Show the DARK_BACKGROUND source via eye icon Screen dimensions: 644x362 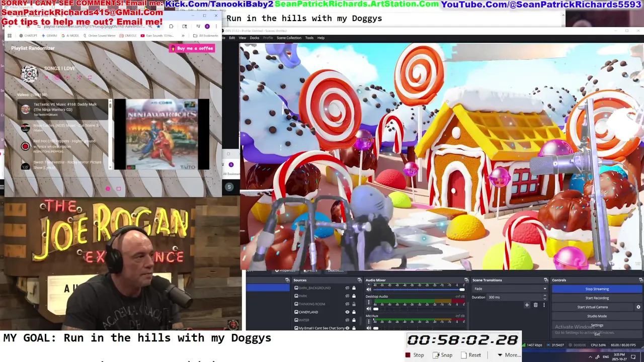(x=347, y=288)
